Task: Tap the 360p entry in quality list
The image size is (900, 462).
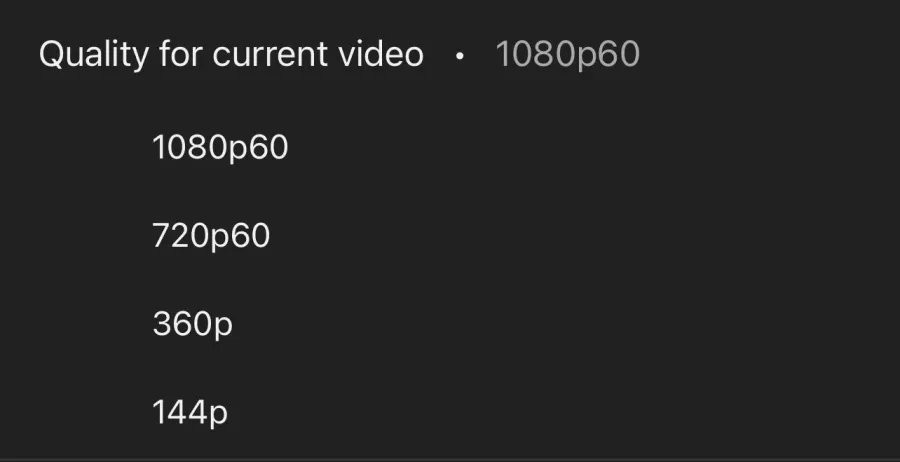Action: [192, 324]
